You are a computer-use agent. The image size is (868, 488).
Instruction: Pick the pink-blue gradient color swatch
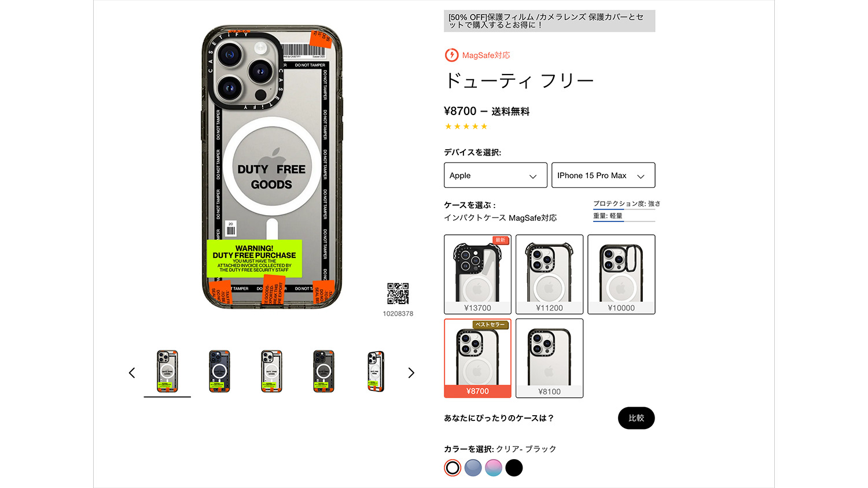(x=494, y=468)
